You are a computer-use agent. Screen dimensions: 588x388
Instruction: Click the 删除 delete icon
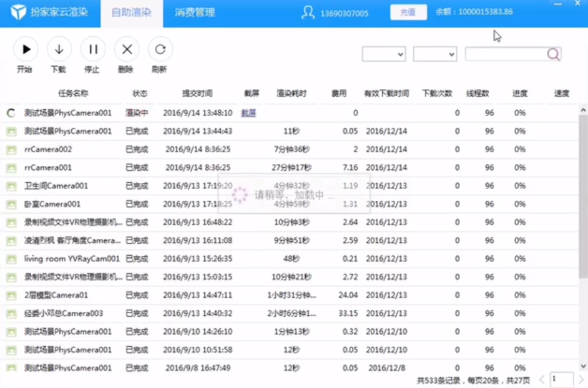127,49
